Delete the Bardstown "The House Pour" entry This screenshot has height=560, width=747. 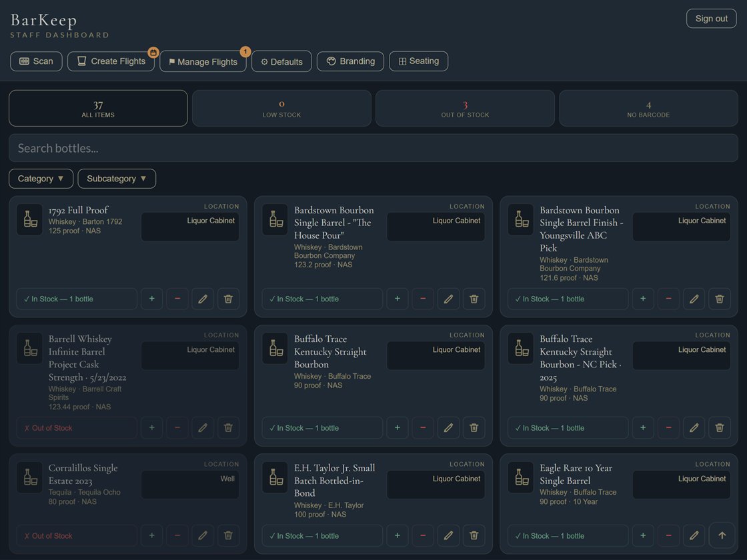tap(474, 299)
